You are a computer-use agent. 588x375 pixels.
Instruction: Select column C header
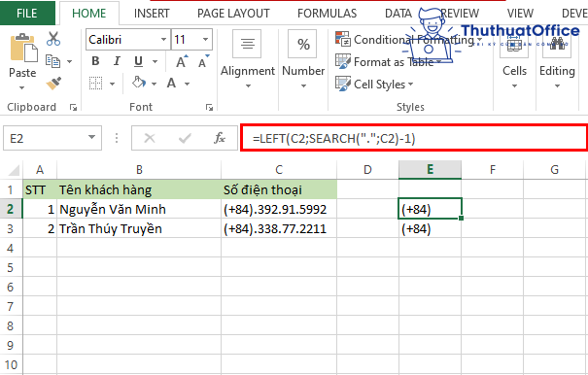[x=279, y=170]
